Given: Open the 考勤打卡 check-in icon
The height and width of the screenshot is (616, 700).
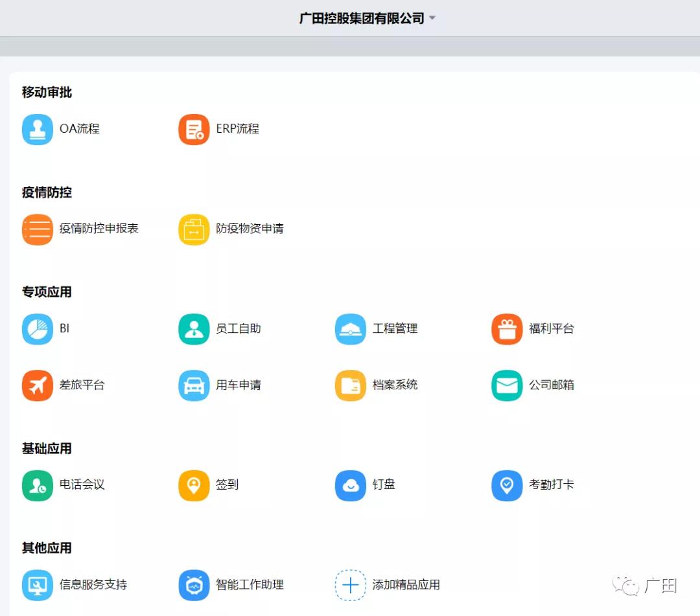Looking at the screenshot, I should (507, 485).
